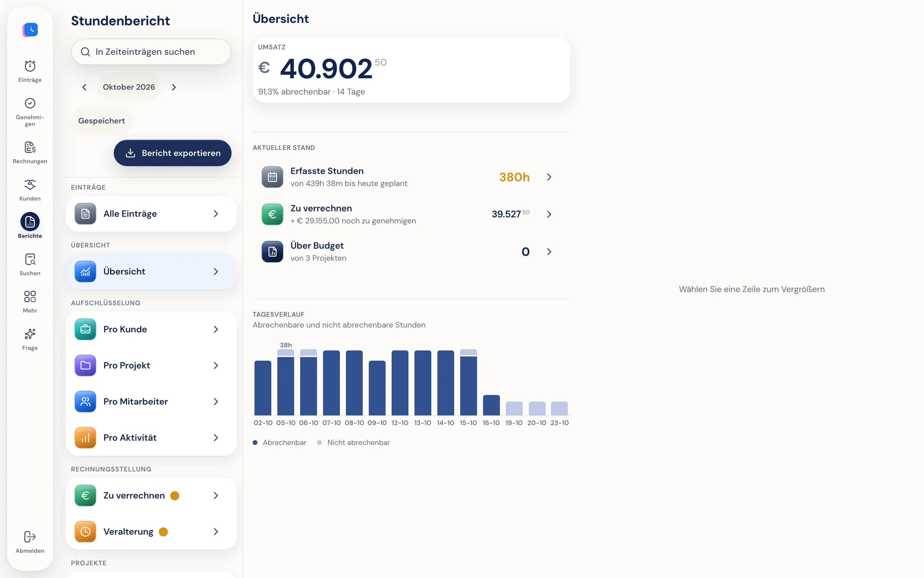Click Bericht exportieren button

pos(173,153)
